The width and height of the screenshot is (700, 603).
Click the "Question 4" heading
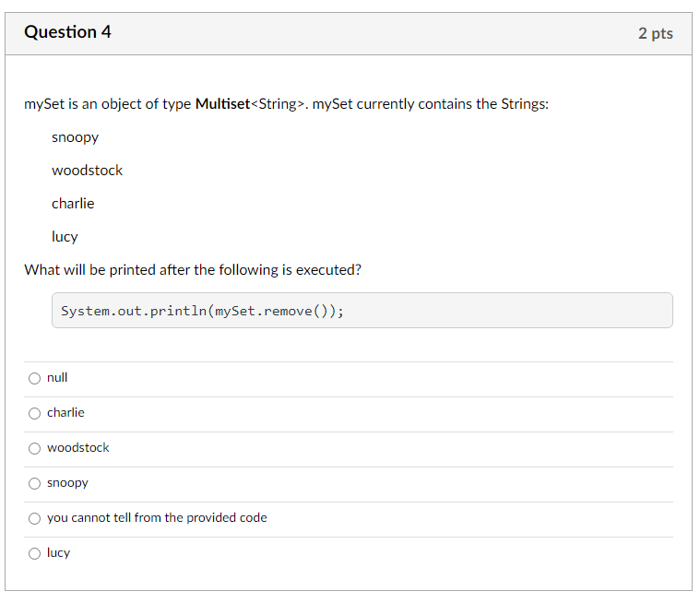click(x=67, y=32)
